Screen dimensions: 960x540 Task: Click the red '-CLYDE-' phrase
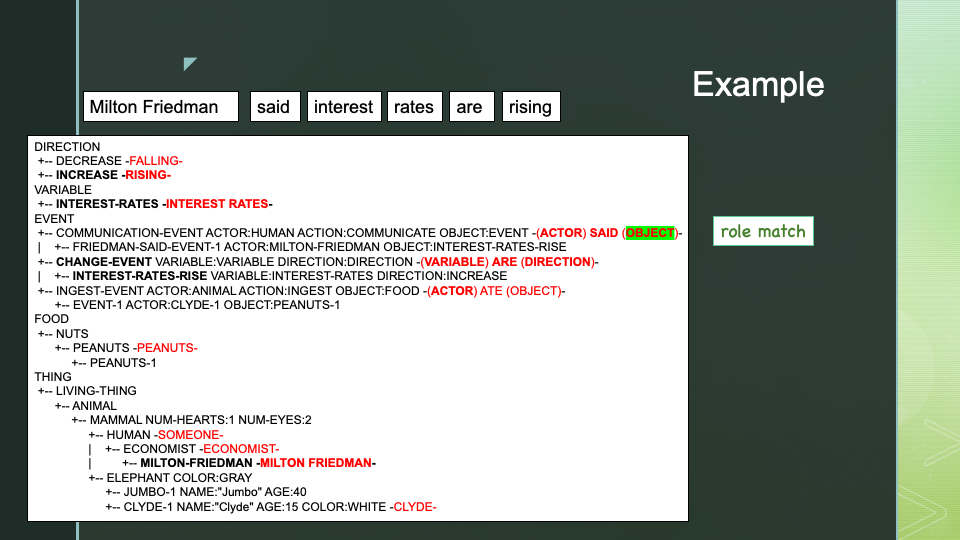pyautogui.click(x=413, y=507)
